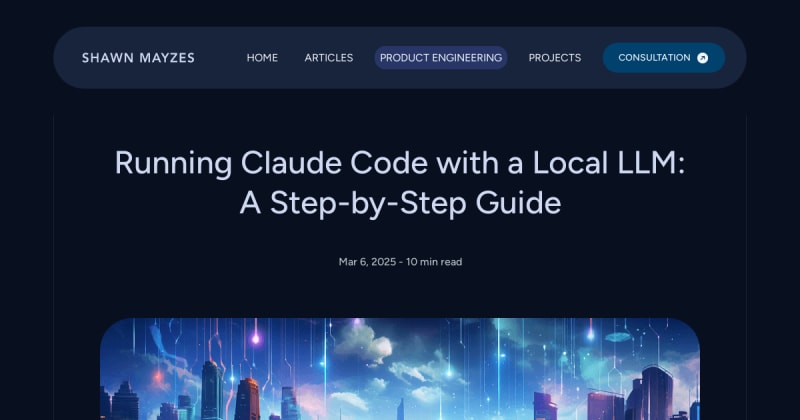800x420 pixels.
Task: Click the glowing purple orb in hero image
Action: pyautogui.click(x=255, y=339)
